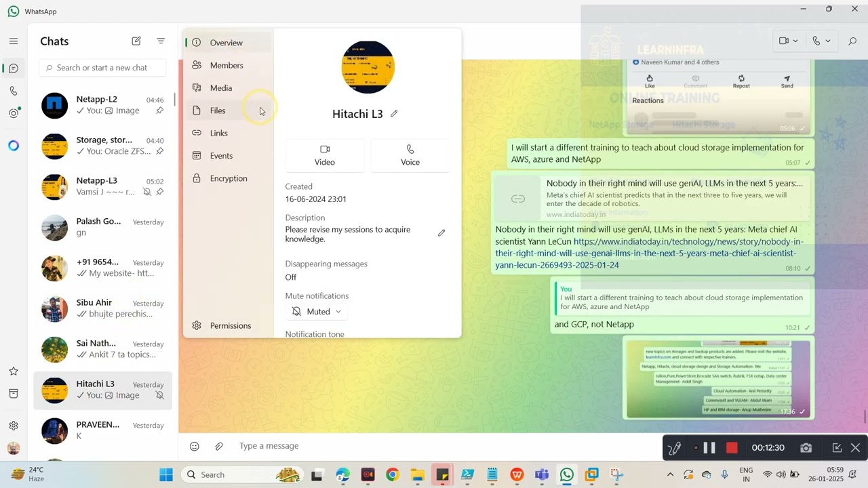
Task: Open the Sai Nath... chat
Action: [x=103, y=350]
